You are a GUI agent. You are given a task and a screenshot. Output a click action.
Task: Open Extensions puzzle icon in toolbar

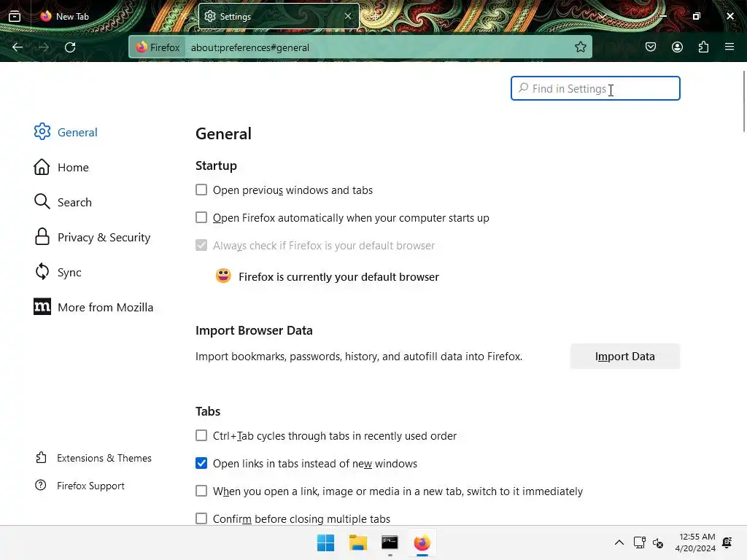tap(703, 47)
